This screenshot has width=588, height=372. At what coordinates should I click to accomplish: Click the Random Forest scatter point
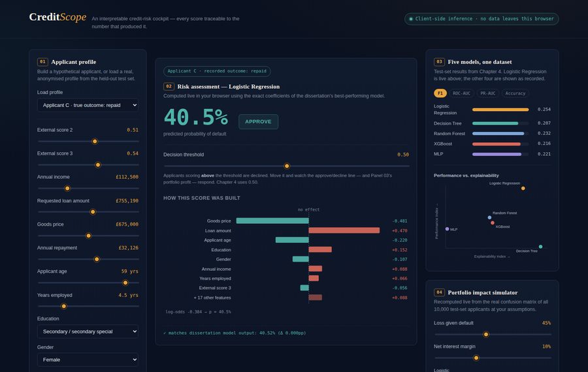pos(489,217)
